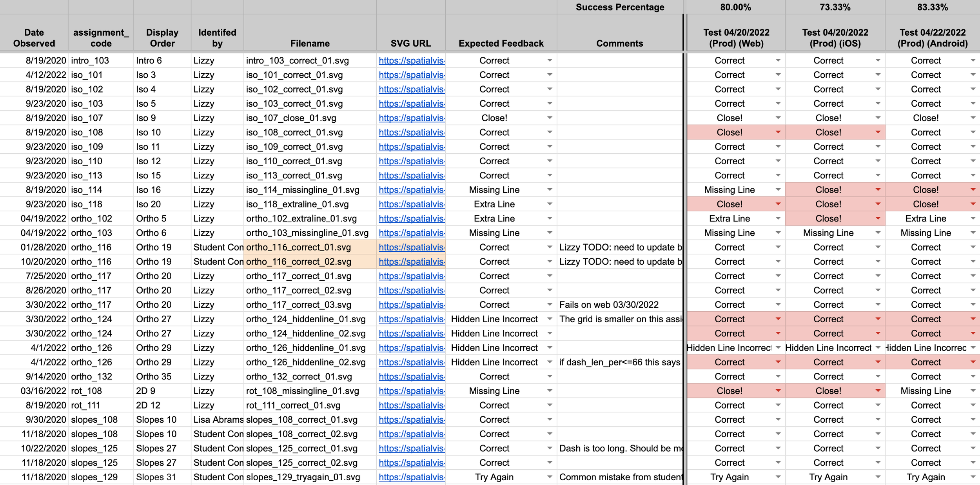Select the 'Ortho 35' display order cell
980x485 pixels.
(x=162, y=377)
